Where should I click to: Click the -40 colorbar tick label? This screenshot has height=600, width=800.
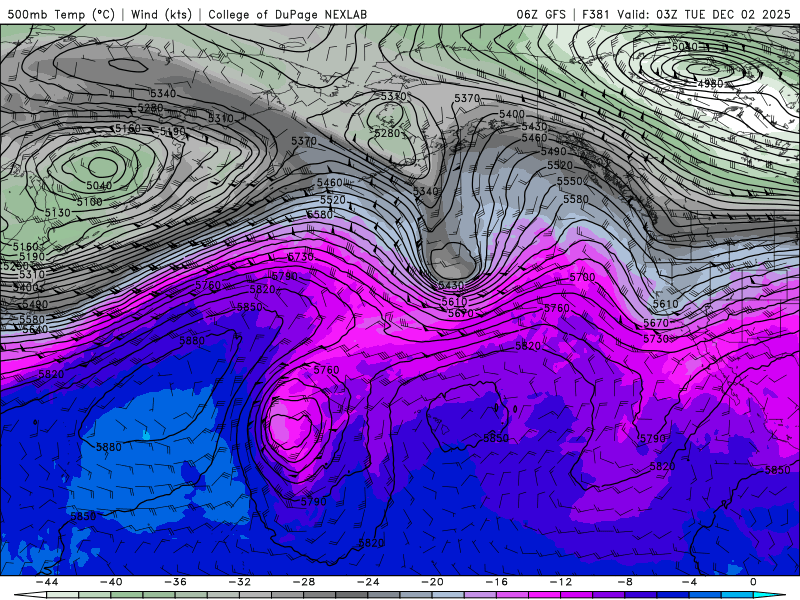click(111, 582)
